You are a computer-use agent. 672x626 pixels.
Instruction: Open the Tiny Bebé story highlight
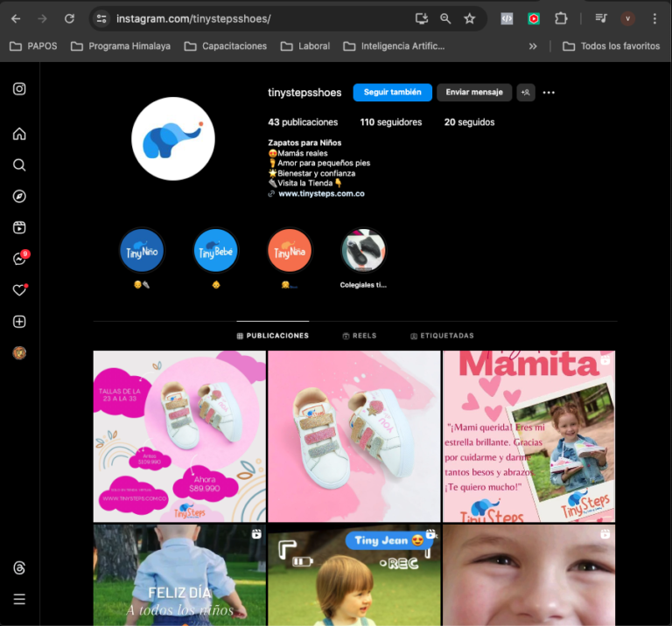(215, 251)
